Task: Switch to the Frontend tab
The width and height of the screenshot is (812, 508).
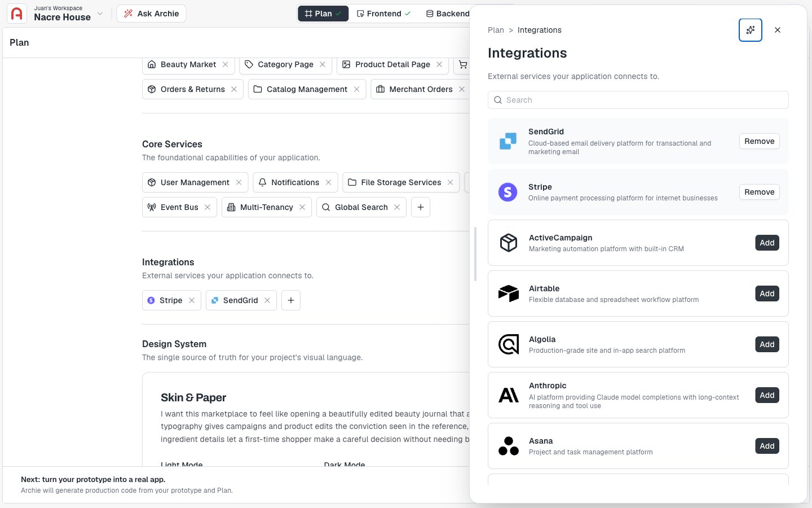Action: click(x=383, y=14)
